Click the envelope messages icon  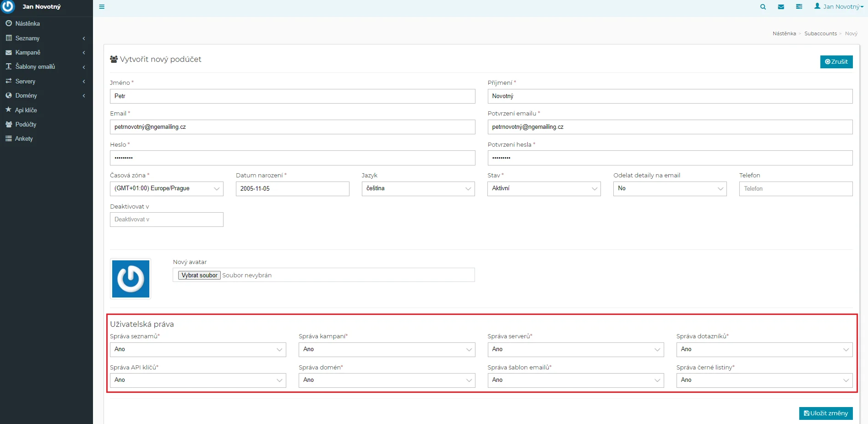pos(781,7)
